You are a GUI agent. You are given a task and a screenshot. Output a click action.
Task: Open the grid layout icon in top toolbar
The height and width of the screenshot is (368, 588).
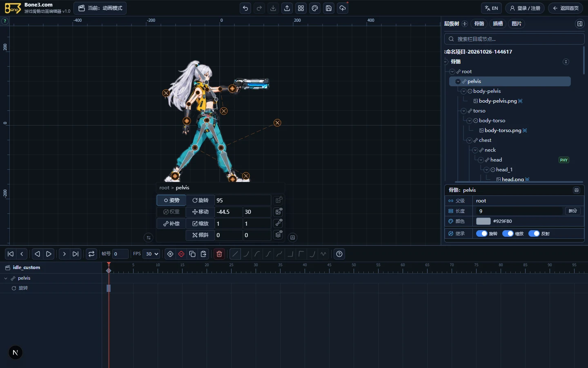tap(301, 8)
